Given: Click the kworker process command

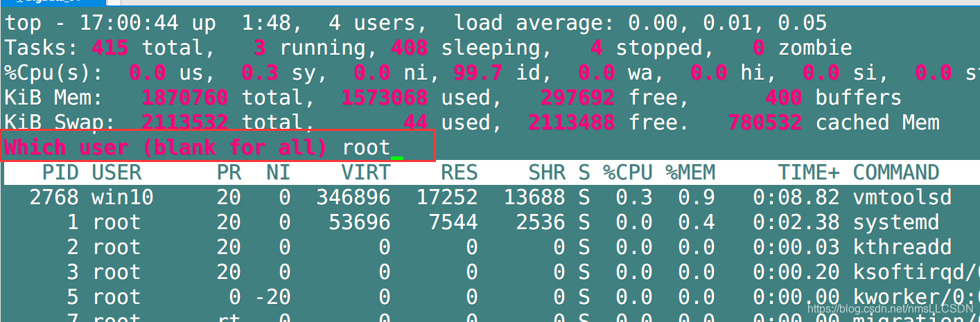Looking at the screenshot, I should (915, 297).
